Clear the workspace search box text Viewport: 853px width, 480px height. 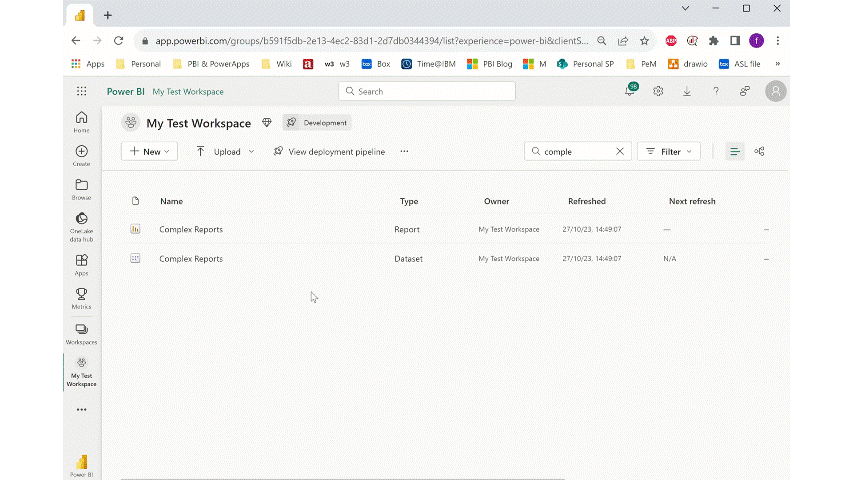coord(620,151)
